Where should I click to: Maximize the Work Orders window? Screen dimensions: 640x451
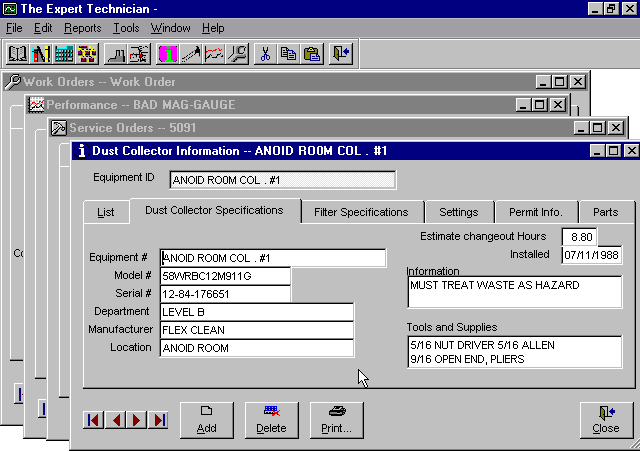click(x=560, y=82)
